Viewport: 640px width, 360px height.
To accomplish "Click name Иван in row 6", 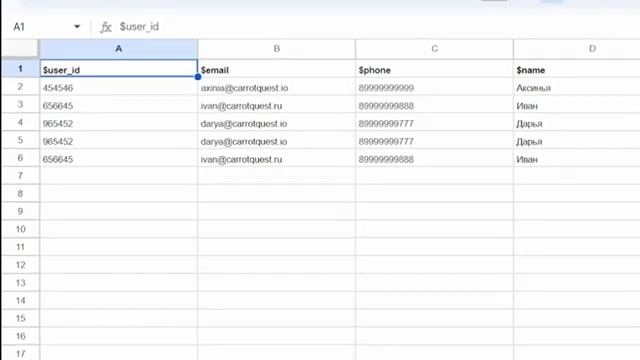I will 577,158.
